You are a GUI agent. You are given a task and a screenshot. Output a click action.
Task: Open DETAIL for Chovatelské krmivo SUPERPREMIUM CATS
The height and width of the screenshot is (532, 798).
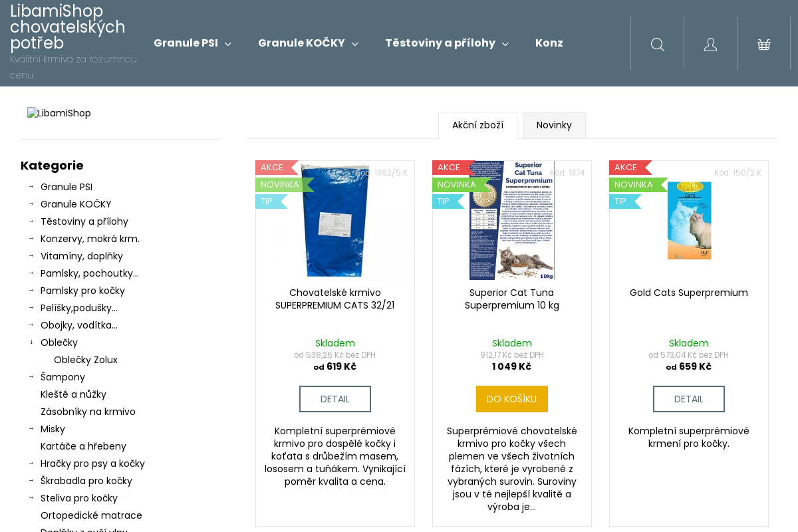click(x=334, y=398)
